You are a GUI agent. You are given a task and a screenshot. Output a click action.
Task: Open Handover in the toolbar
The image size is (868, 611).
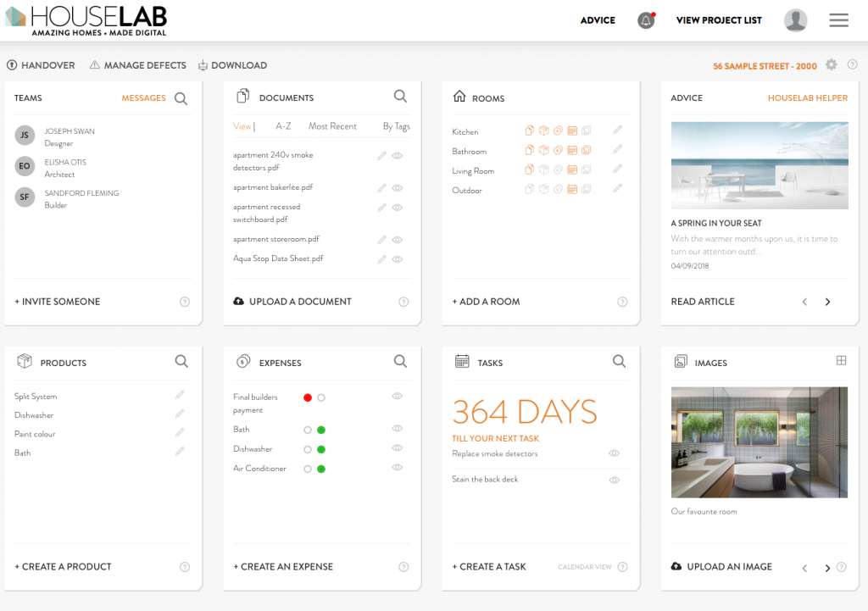click(x=41, y=65)
